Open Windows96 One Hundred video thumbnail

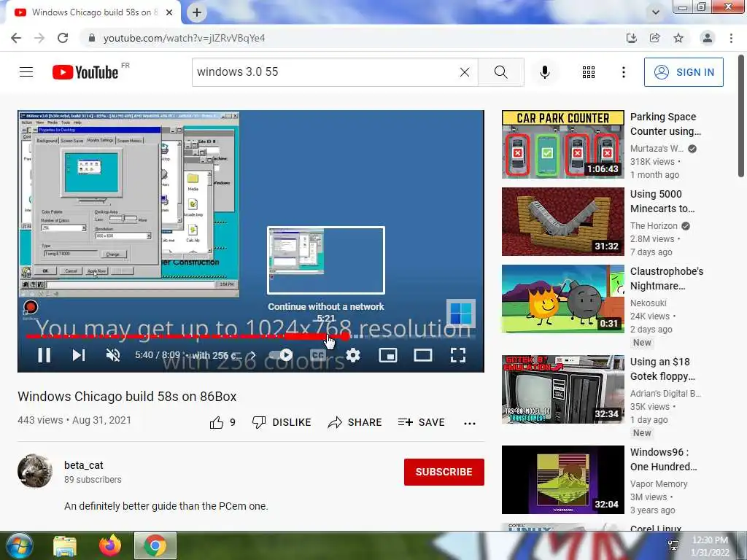pos(562,480)
